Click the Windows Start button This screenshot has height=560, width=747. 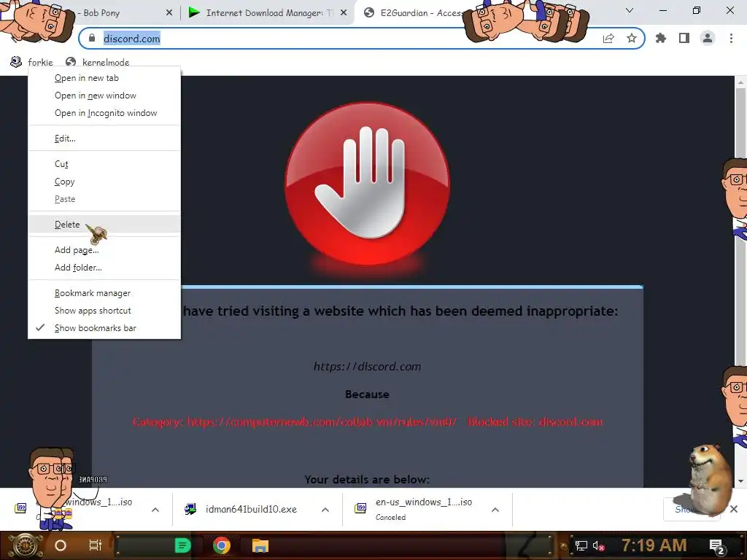coord(25,545)
